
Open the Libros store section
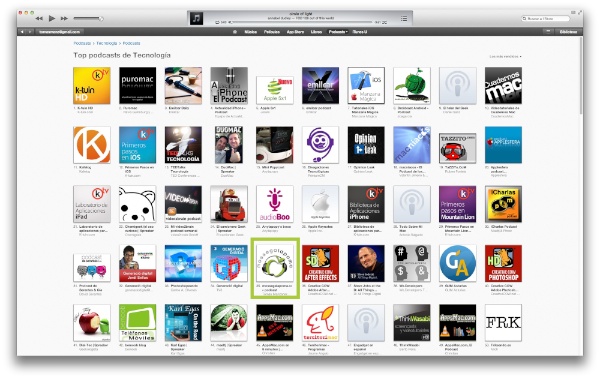(316, 32)
